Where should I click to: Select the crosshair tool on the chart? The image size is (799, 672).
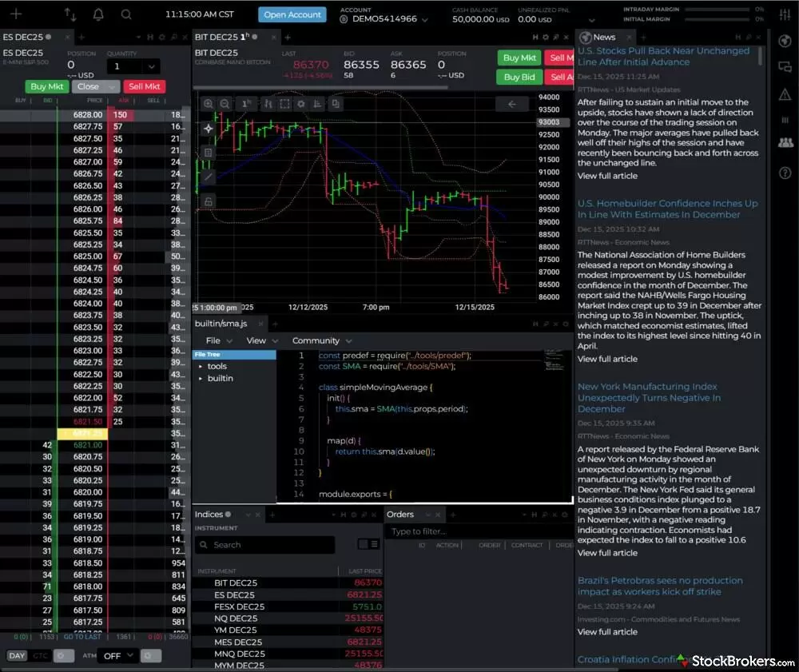click(209, 128)
